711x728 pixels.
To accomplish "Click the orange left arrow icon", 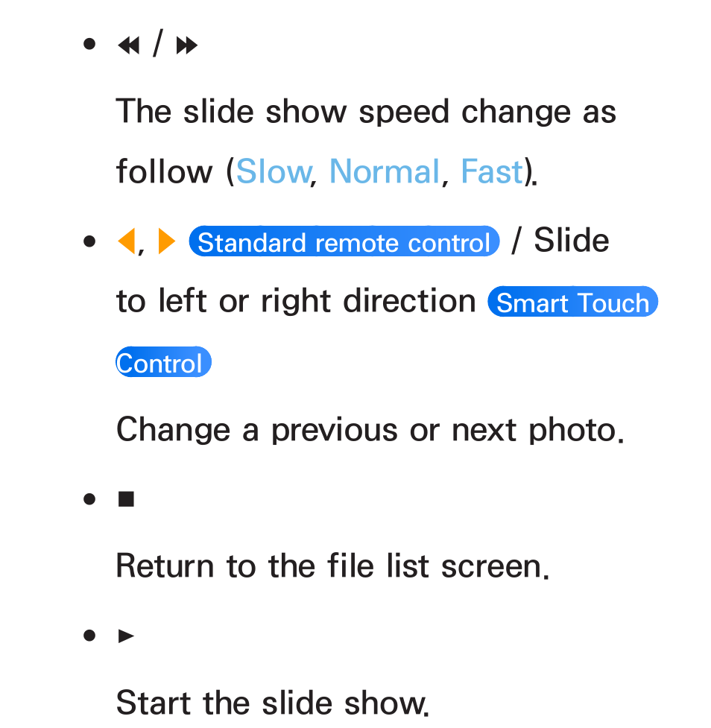I will 126,241.
